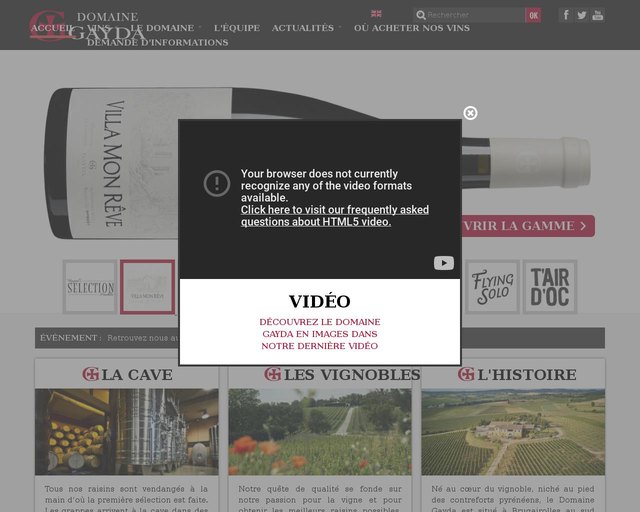Click the L'Histoire heading
The width and height of the screenshot is (640, 512).
click(x=527, y=374)
